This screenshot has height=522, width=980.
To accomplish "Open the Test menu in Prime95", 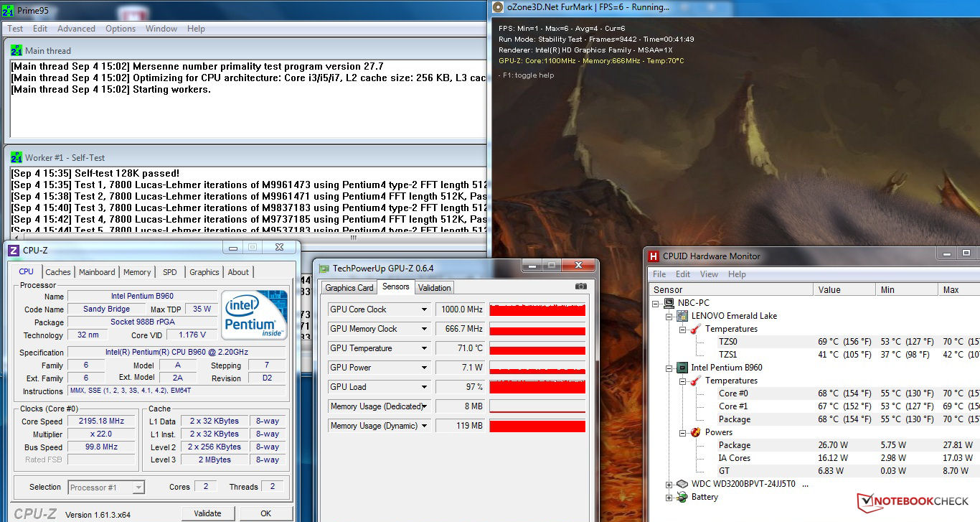I will pos(15,29).
